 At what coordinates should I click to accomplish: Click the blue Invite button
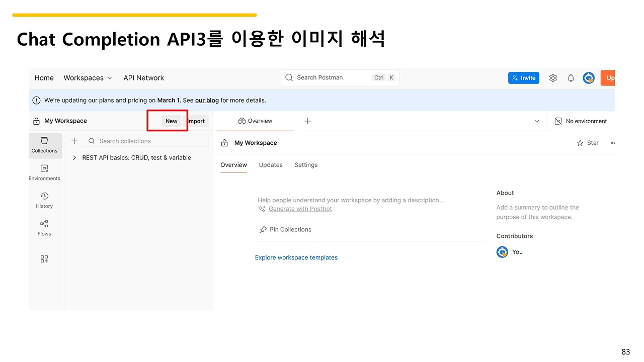(524, 78)
